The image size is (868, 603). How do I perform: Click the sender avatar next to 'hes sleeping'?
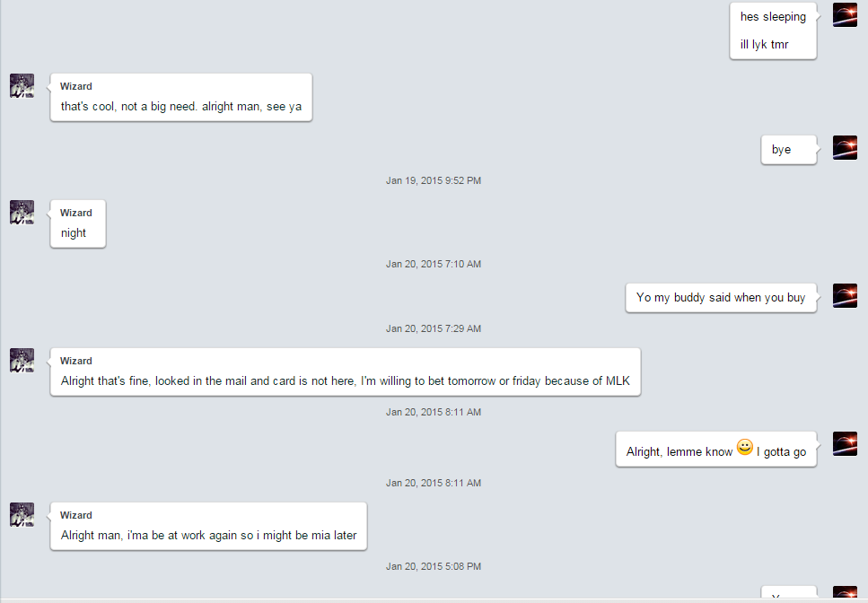click(x=845, y=15)
